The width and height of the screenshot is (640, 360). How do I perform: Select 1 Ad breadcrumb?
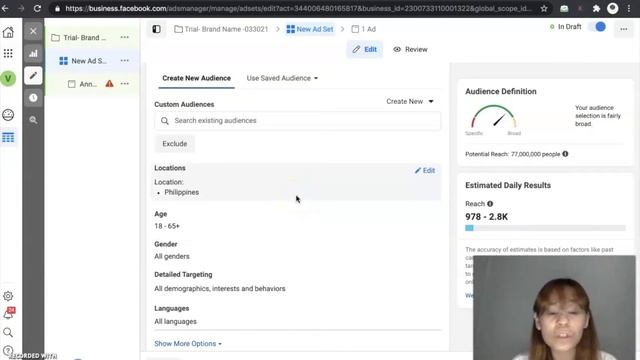point(364,29)
